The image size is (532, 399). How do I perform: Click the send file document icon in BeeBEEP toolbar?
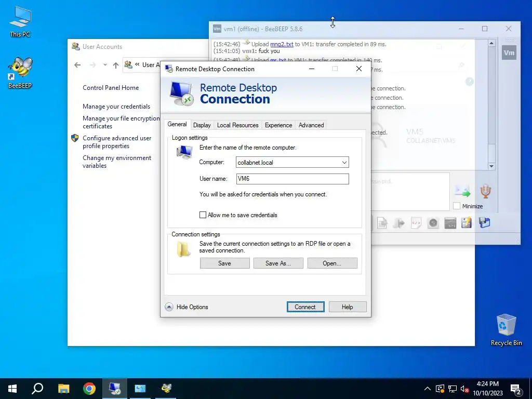click(382, 223)
